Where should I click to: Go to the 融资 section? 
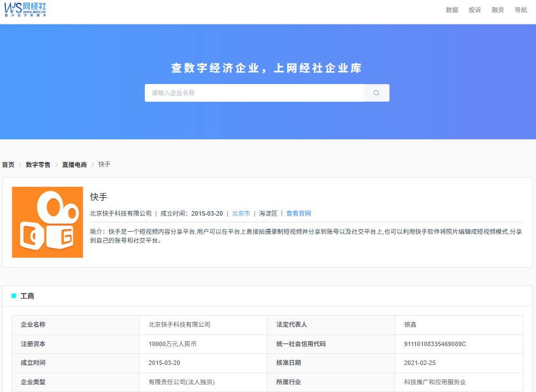tap(498, 10)
